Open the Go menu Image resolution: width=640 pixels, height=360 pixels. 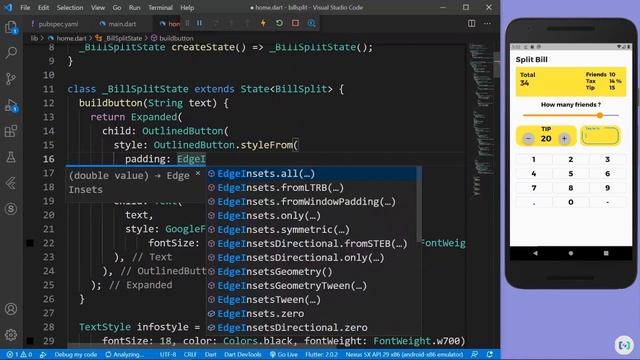117,7
